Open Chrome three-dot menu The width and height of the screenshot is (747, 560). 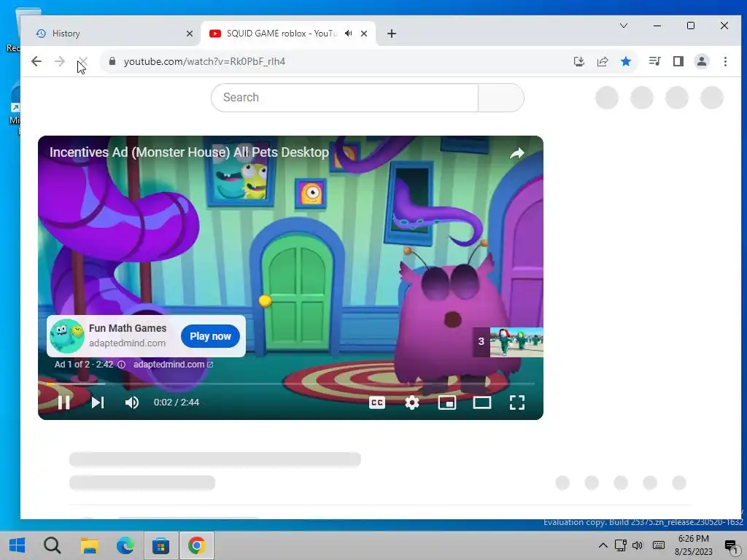[725, 61]
